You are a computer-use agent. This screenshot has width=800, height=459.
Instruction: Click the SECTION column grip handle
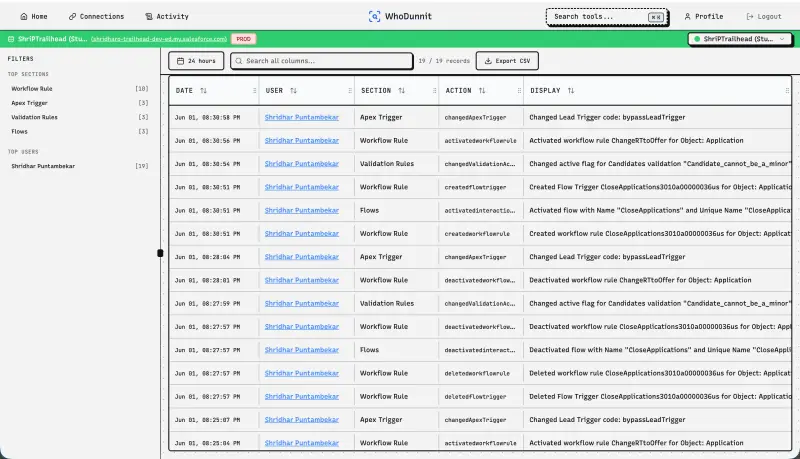pos(434,91)
